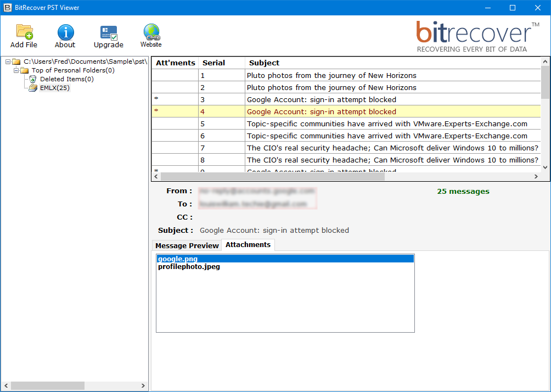Image resolution: width=551 pixels, height=392 pixels.
Task: Click the Subject value text in details
Action: coord(274,231)
